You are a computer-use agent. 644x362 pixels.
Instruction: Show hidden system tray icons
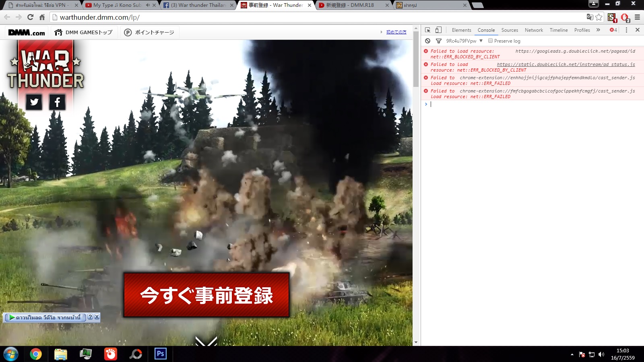pos(572,354)
